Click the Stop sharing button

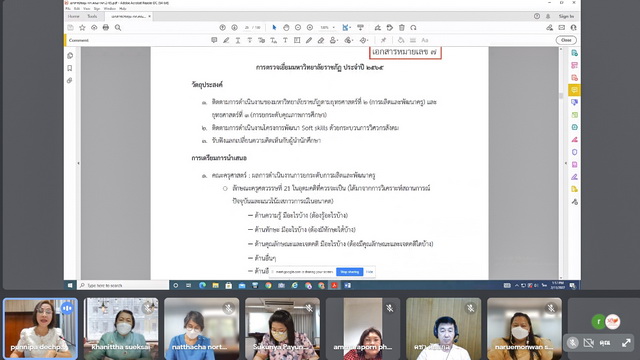(x=349, y=272)
